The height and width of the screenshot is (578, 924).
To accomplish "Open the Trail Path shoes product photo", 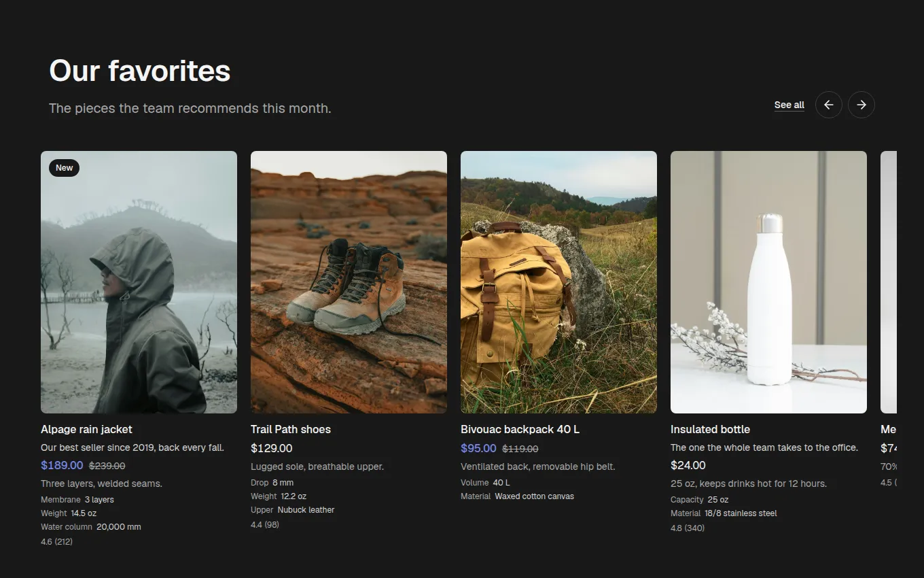I will coord(349,282).
